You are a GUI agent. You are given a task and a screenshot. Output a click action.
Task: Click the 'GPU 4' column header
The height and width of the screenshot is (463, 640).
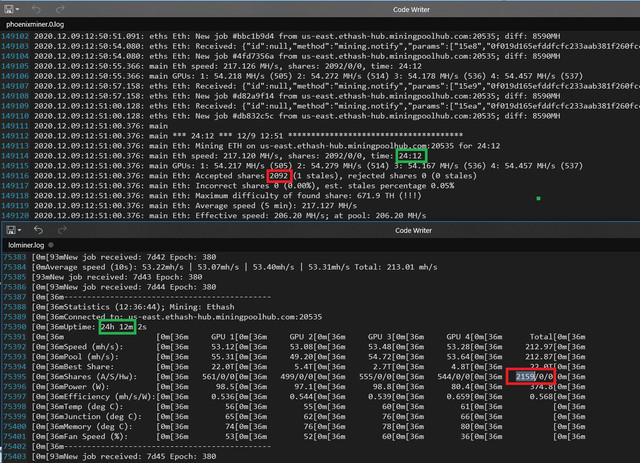[x=460, y=337]
